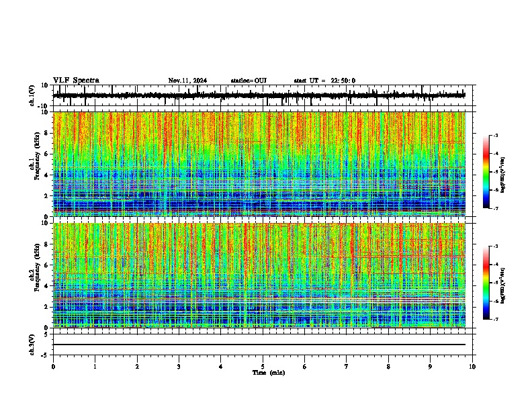
Task: Select the date text "Nov.11, 2024"
Action: [x=187, y=81]
